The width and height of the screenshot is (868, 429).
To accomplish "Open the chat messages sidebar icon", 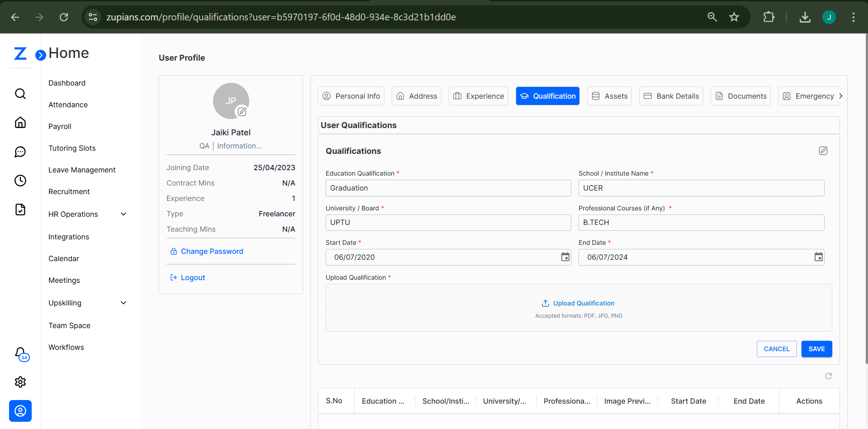I will click(20, 152).
